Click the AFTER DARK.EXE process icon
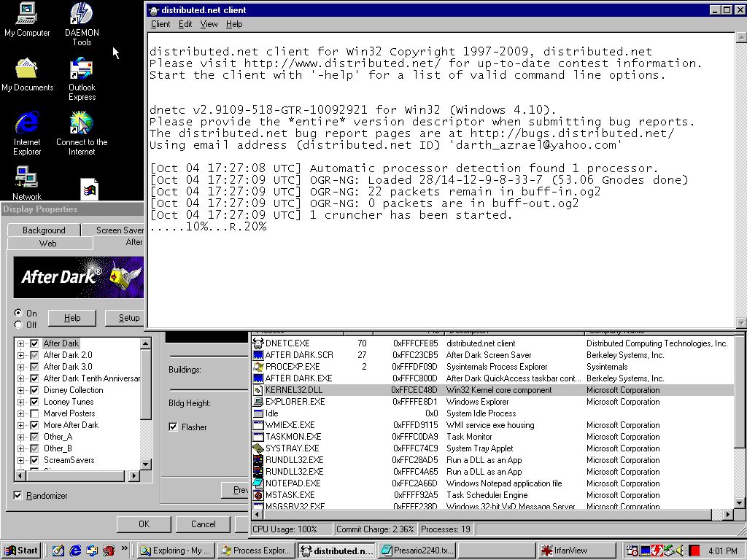Viewport: 747px width, 560px height. pos(258,378)
